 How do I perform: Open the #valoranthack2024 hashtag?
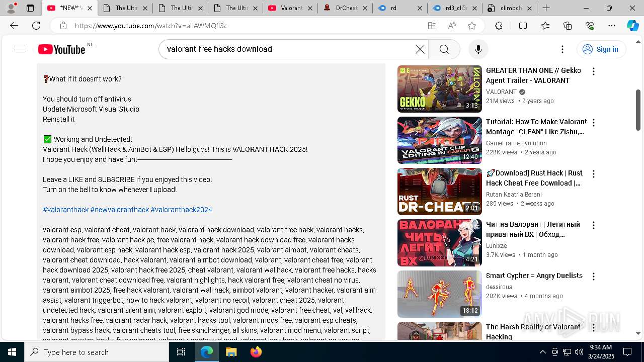[181, 210]
